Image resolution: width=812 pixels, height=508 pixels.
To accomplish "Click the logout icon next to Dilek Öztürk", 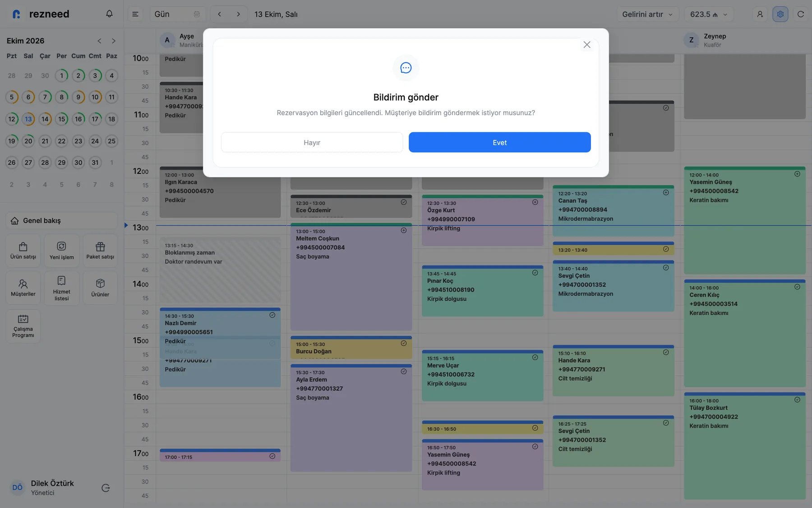I will pyautogui.click(x=106, y=488).
